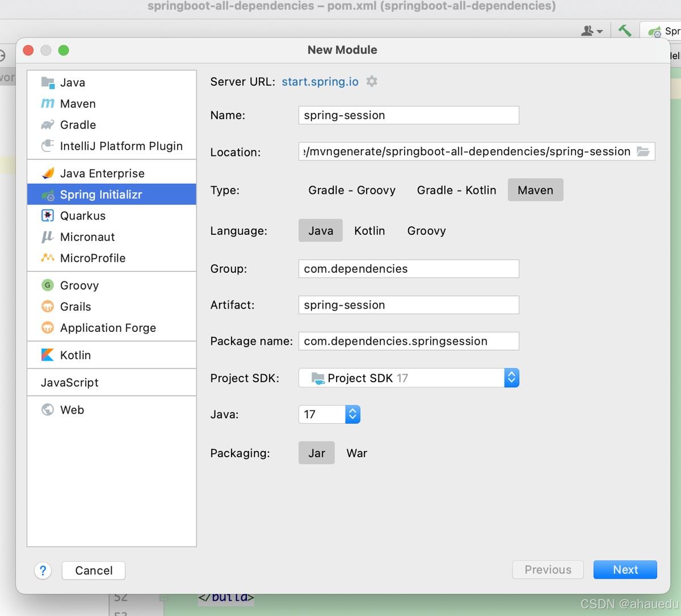Image resolution: width=681 pixels, height=616 pixels.
Task: Set packaging to War
Action: coord(356,453)
